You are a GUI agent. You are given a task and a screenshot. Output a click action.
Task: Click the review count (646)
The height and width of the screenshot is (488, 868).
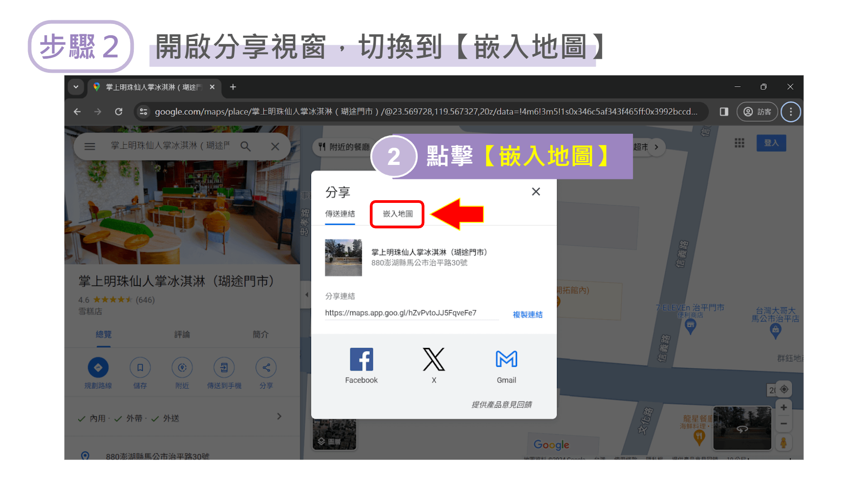145,300
